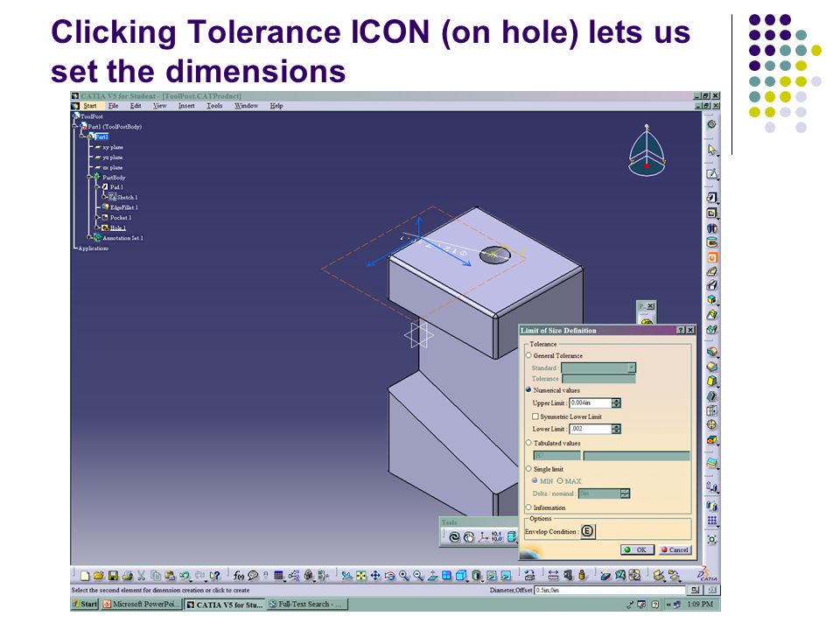Click the Lower Limit input field
This screenshot has width=840, height=630.
click(591, 429)
